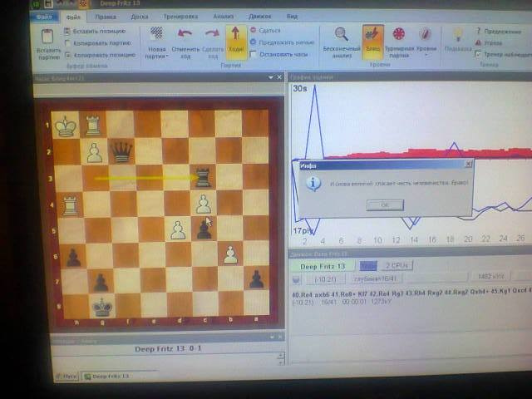Click OK in the Инфо dialog

384,204
